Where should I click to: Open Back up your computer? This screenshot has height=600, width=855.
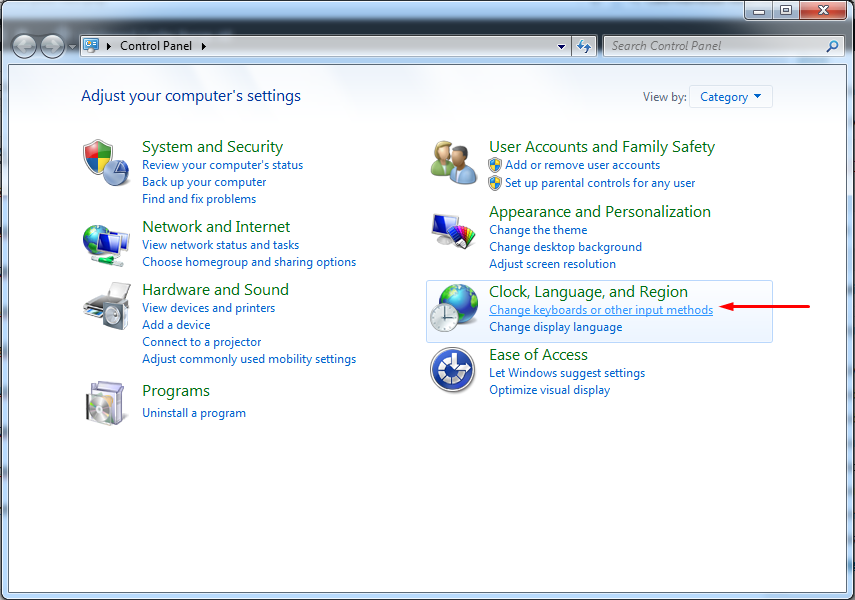[x=204, y=182]
